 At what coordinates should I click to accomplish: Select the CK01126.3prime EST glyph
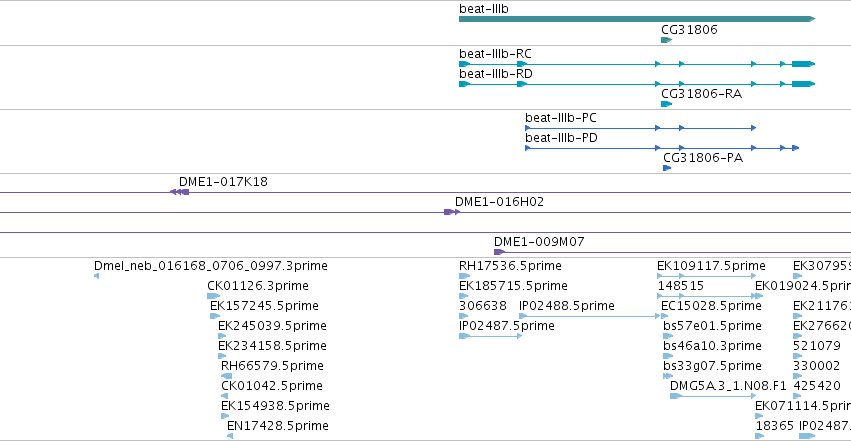213,296
